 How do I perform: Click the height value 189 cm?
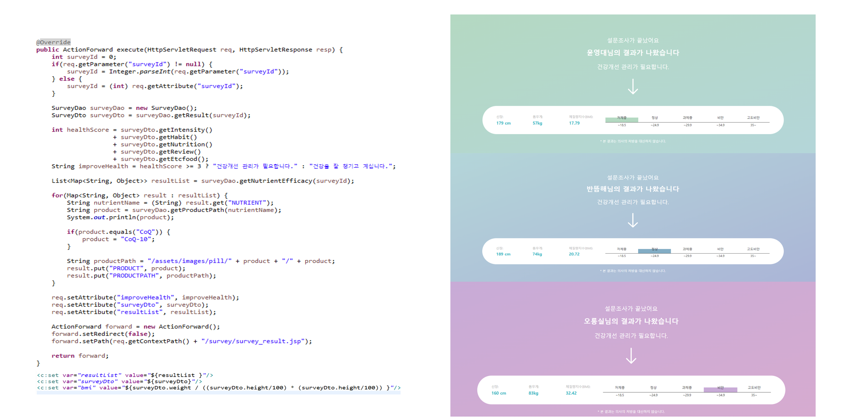pyautogui.click(x=503, y=254)
